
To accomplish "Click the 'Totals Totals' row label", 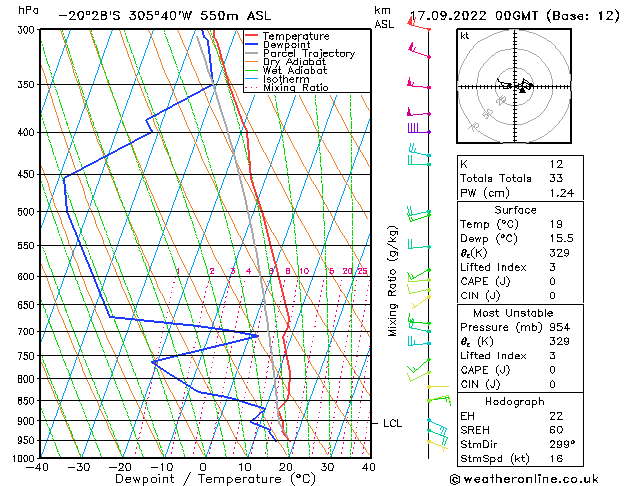I will [496, 178].
